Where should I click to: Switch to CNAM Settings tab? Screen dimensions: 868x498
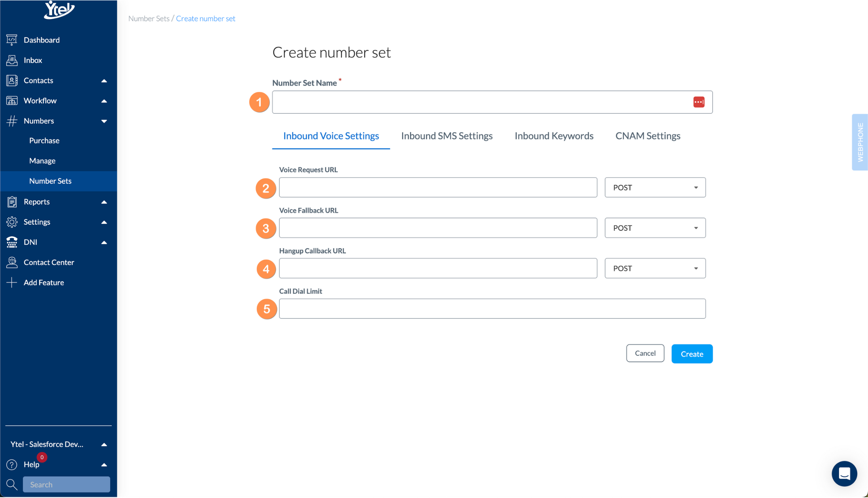click(647, 136)
